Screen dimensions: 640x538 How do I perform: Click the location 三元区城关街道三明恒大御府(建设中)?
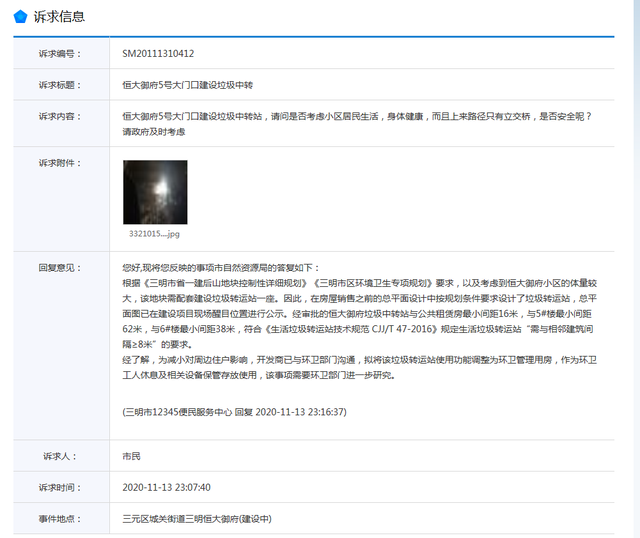click(x=197, y=519)
